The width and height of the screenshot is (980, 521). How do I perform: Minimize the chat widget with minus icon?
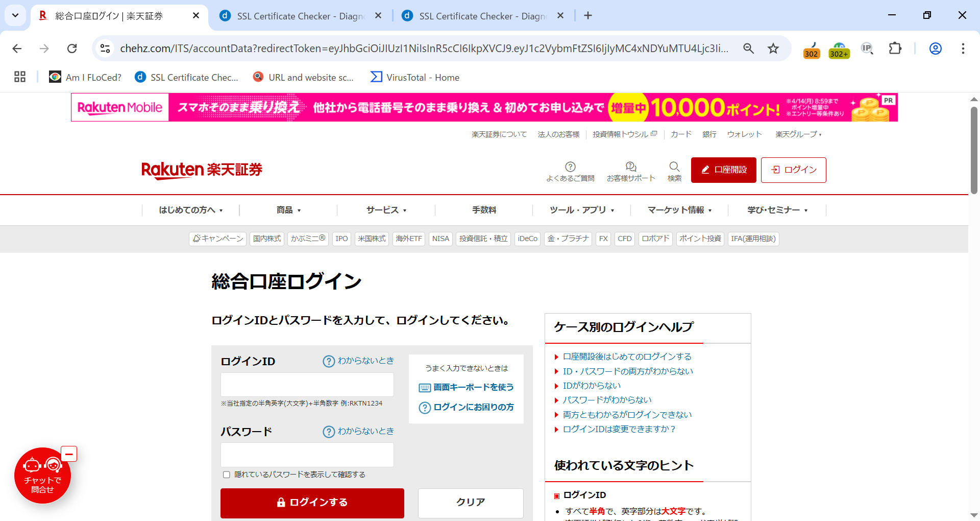tap(69, 454)
